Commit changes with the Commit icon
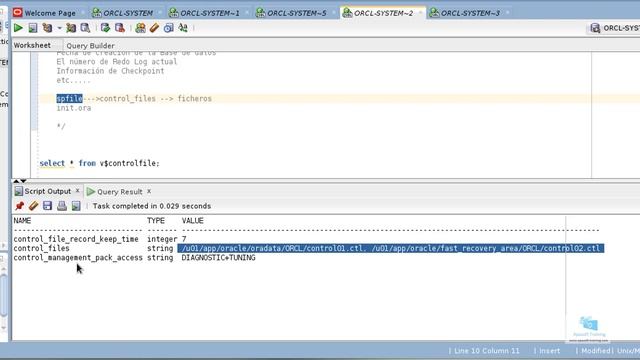Screen dimensions: 640x360 [x=105, y=28]
